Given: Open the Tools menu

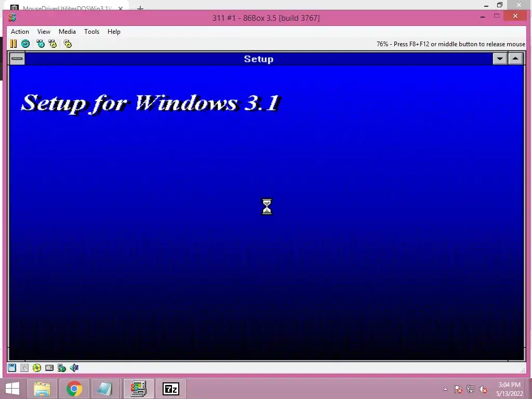Looking at the screenshot, I should (x=91, y=32).
